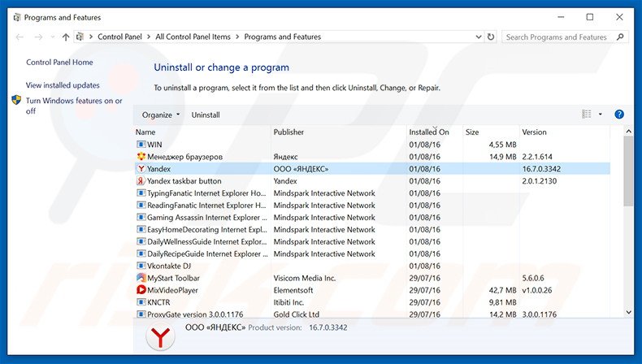Select ProxyGate version 3.0.0.1176 entry

coord(372,314)
